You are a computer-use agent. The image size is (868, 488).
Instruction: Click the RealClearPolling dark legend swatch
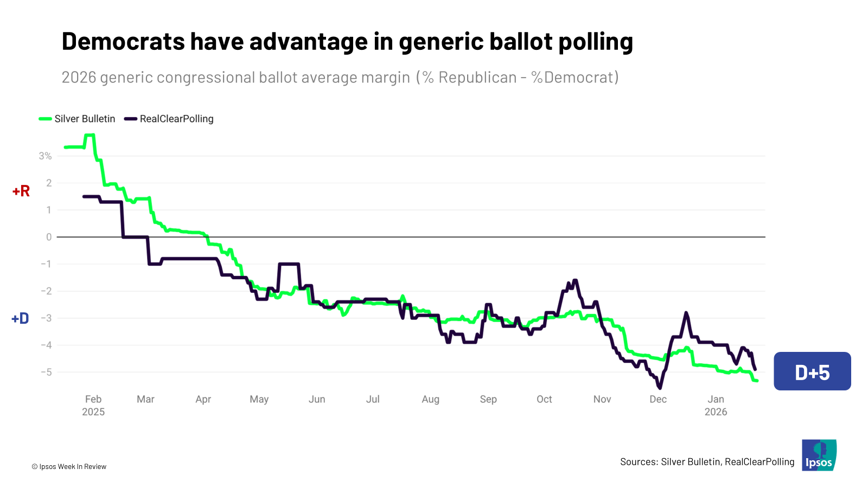(x=131, y=119)
